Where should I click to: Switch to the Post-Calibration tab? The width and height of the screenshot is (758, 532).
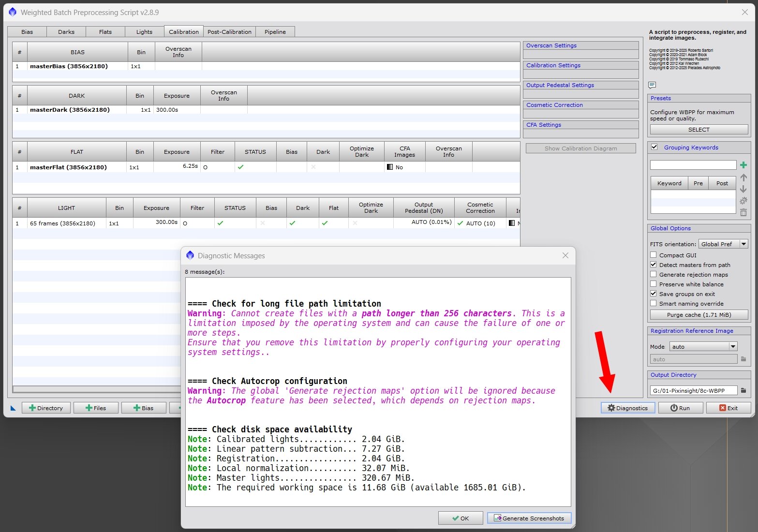tap(229, 32)
